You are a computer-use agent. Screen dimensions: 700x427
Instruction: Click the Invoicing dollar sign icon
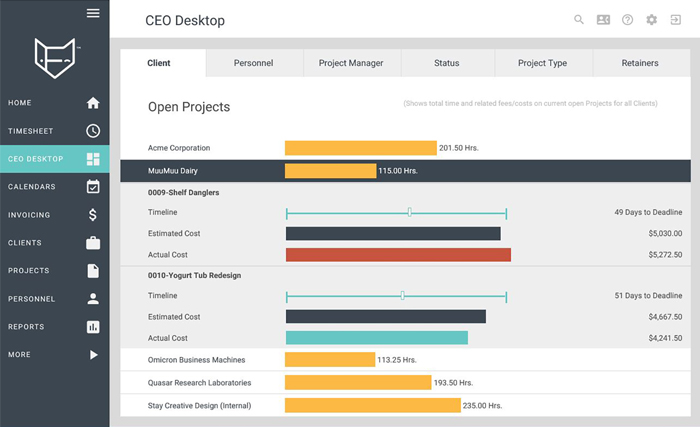tap(93, 215)
